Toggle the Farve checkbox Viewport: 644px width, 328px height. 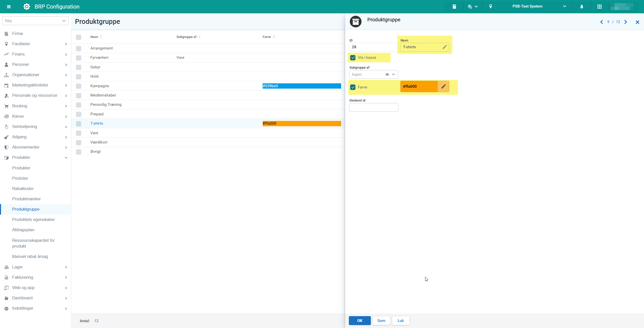[x=353, y=87]
